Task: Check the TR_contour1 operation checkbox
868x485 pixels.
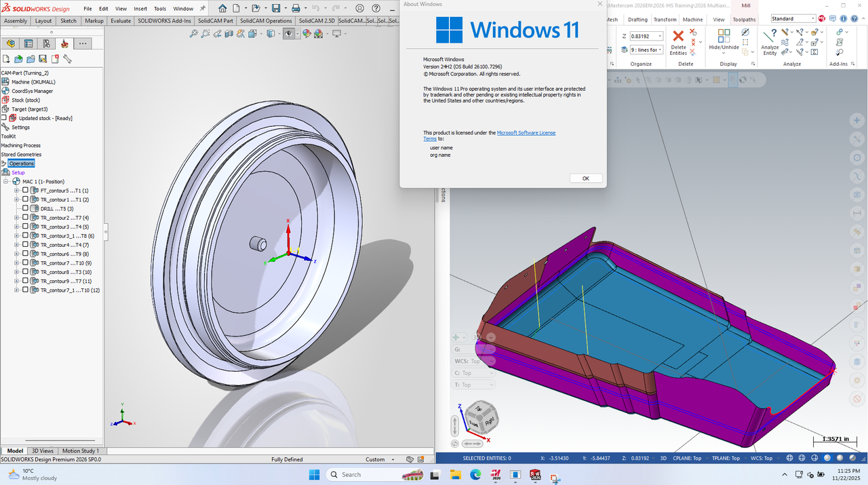Action: [26, 199]
